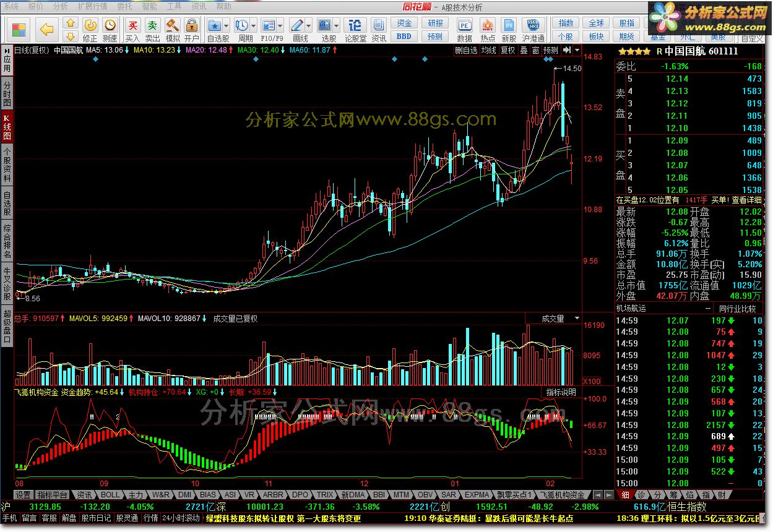Click the 指标说明 indicator description button
Viewport: 773px width, 532px height.
pyautogui.click(x=561, y=392)
